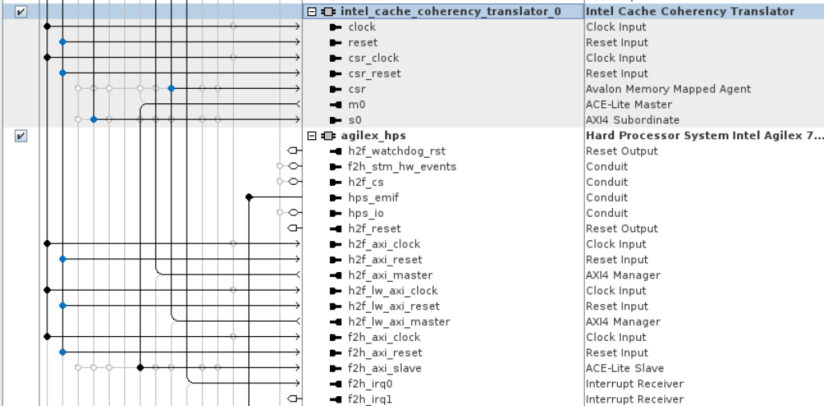Toggle the blue connection dot on csr row
The image size is (824, 406).
(x=171, y=89)
